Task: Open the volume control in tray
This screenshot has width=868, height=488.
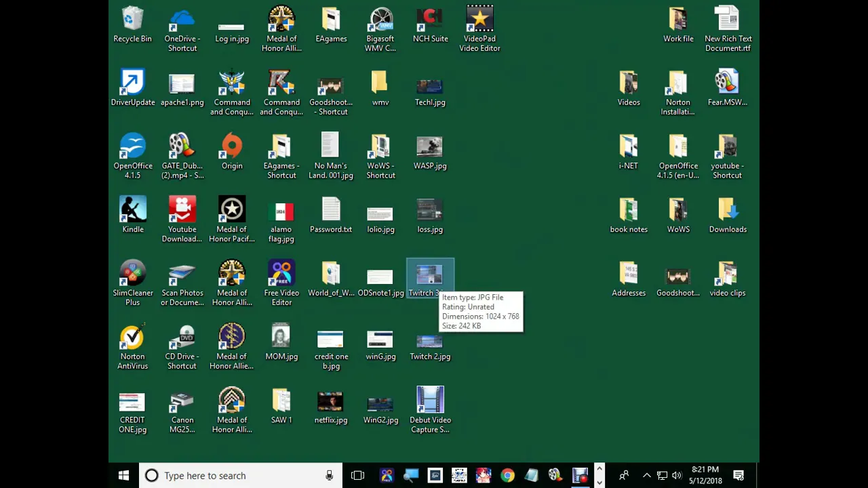Action: pos(676,476)
